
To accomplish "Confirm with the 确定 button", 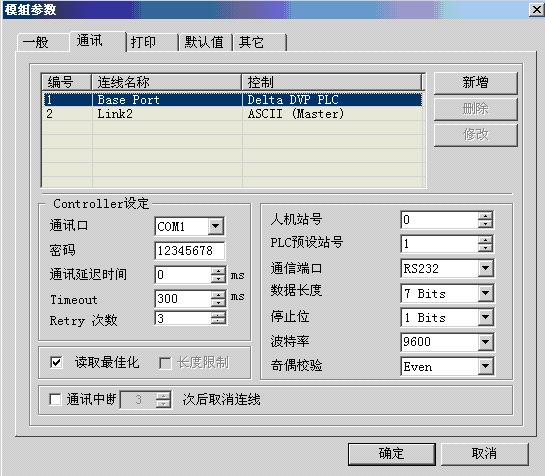I will pyautogui.click(x=392, y=454).
